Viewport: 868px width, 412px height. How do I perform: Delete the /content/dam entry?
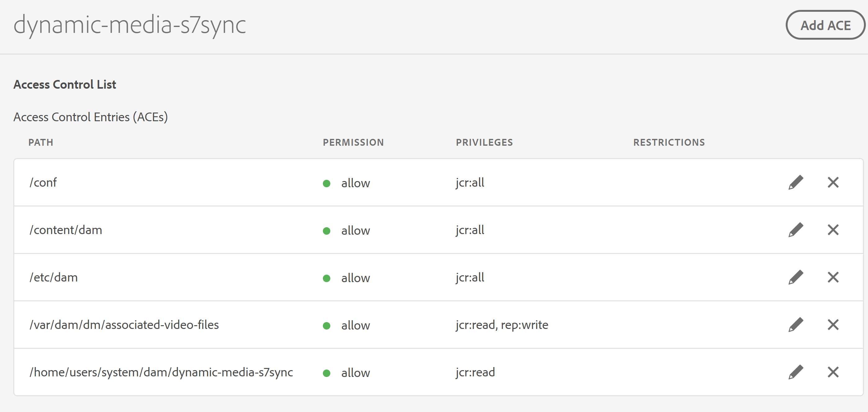pos(833,230)
